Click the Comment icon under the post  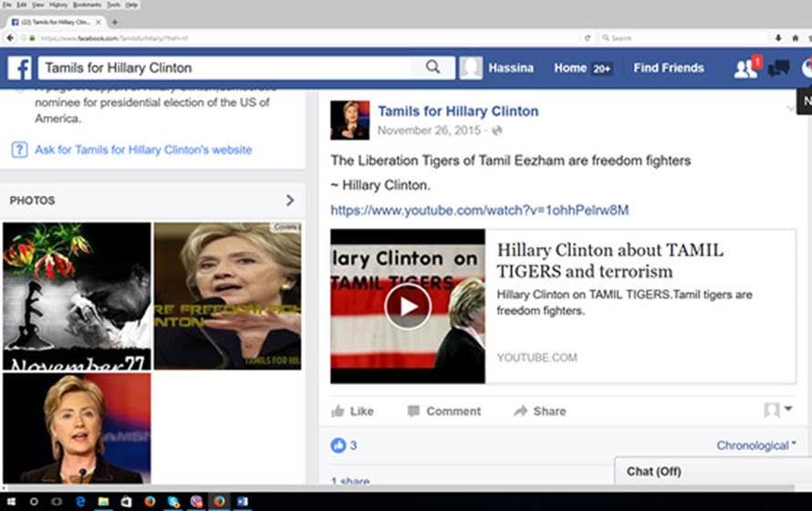tap(414, 412)
